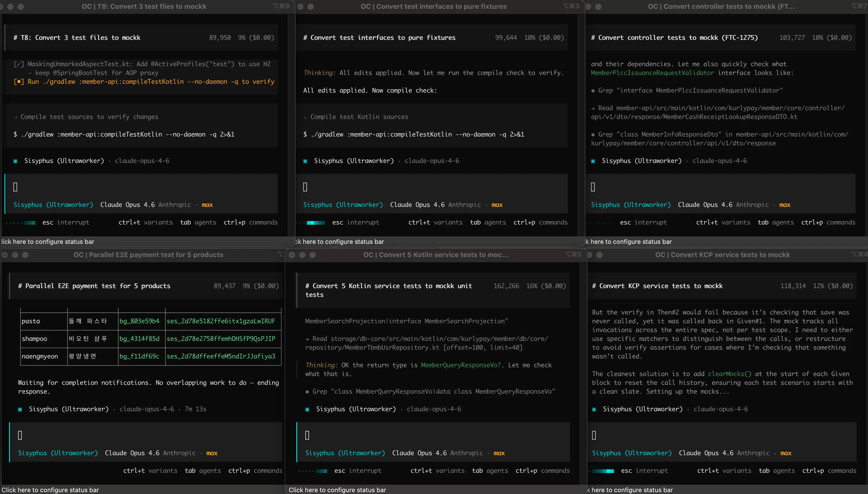Click the dotted icon before Compile test Kotlin sources
Image resolution: width=868 pixels, height=494 pixels.
click(x=305, y=117)
